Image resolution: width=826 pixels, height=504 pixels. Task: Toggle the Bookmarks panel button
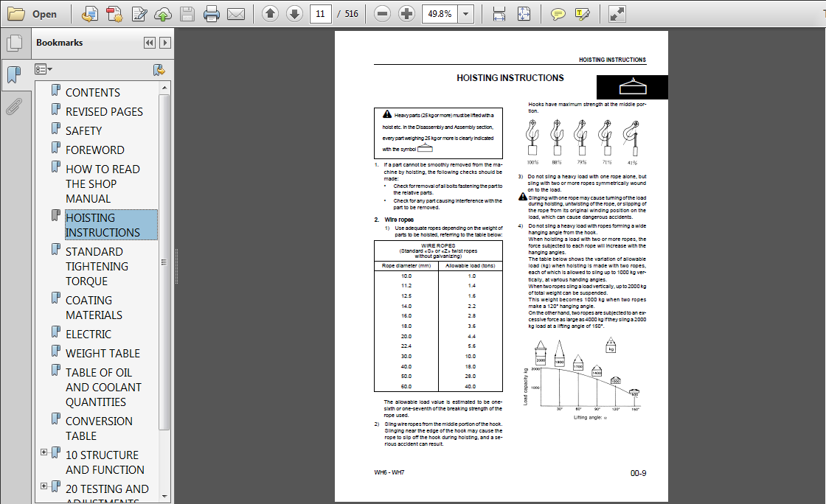tap(15, 75)
